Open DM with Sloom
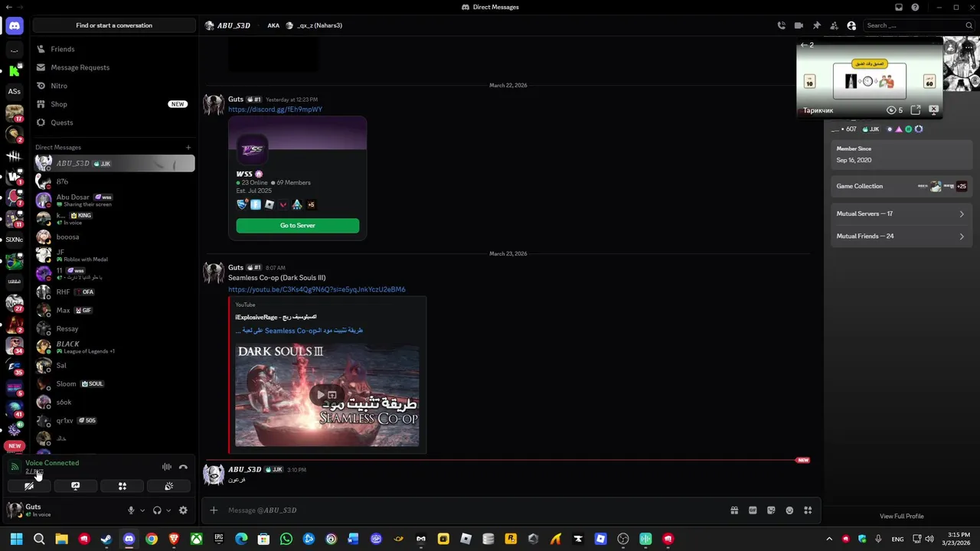The width and height of the screenshot is (980, 551). tap(113, 383)
